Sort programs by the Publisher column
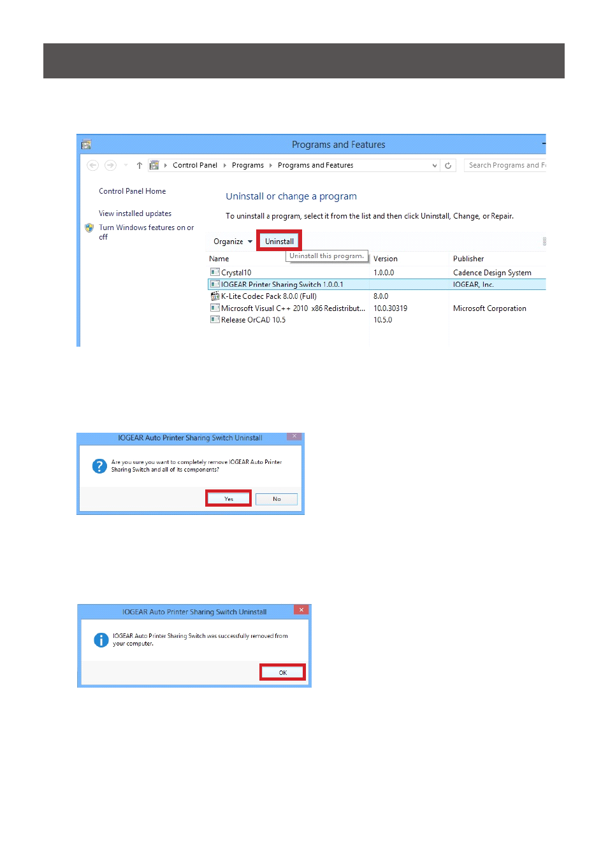Image resolution: width=608 pixels, height=868 pixels. coord(468,259)
